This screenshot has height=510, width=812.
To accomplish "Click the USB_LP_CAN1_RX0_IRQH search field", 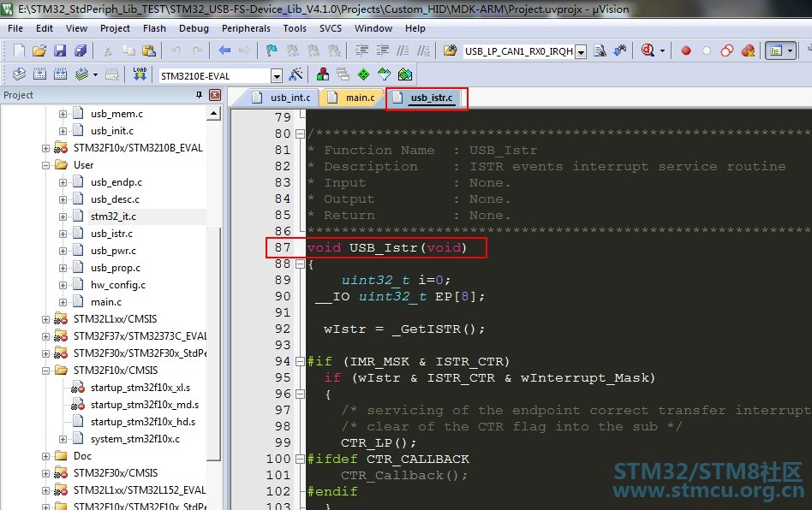I will point(518,51).
